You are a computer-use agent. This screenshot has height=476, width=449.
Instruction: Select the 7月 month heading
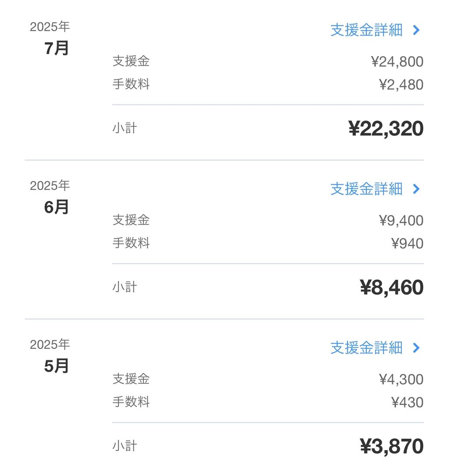[x=57, y=48]
